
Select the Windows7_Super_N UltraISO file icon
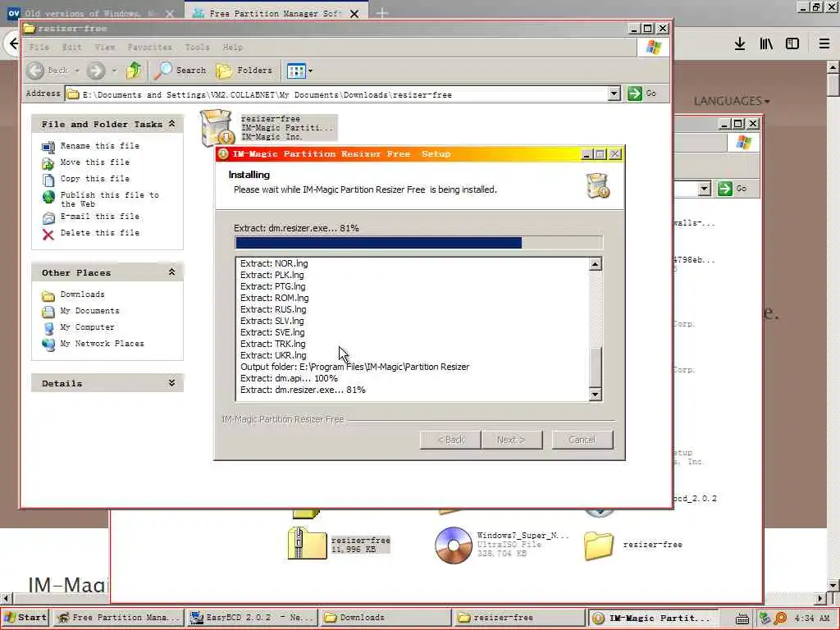click(453, 546)
